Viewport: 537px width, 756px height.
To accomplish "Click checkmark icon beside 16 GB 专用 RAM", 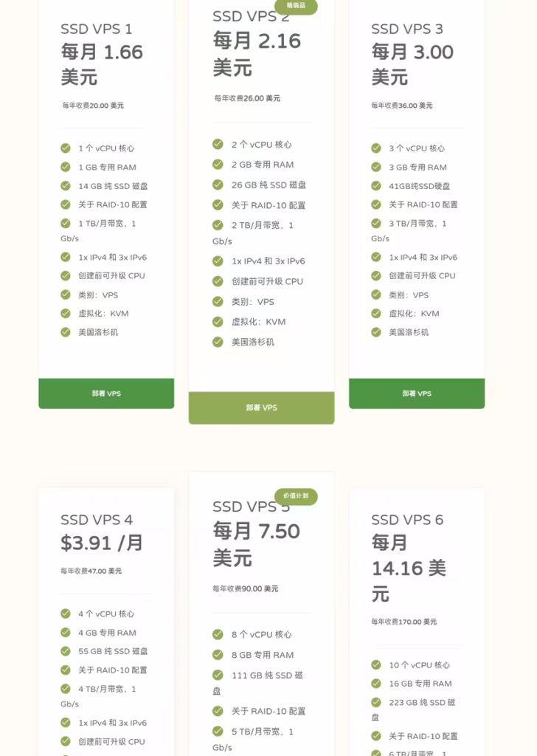I will click(x=376, y=683).
